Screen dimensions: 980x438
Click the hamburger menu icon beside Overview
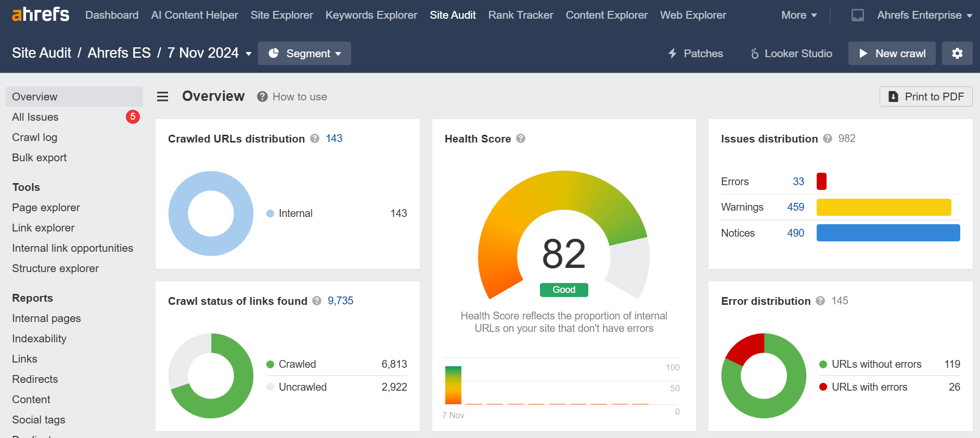pyautogui.click(x=162, y=97)
